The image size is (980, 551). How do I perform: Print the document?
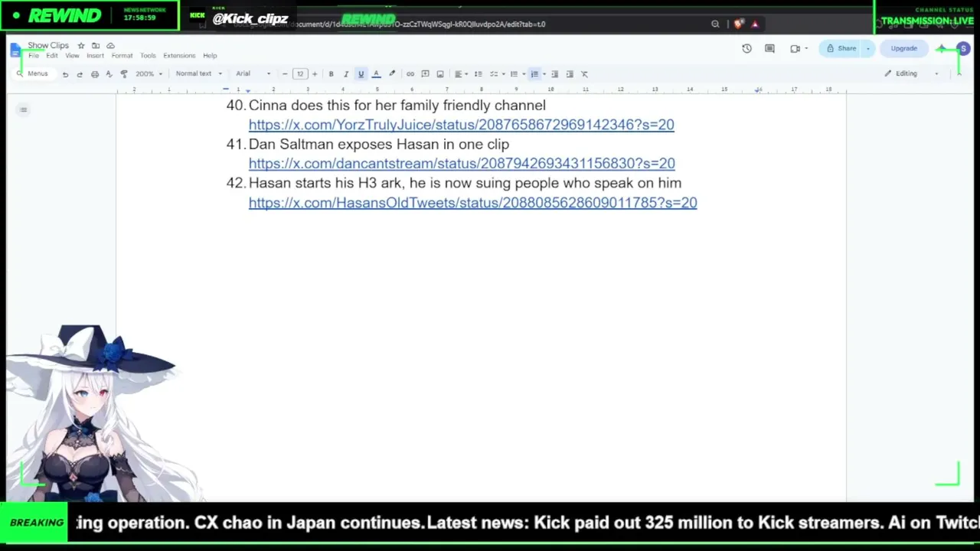coord(94,74)
